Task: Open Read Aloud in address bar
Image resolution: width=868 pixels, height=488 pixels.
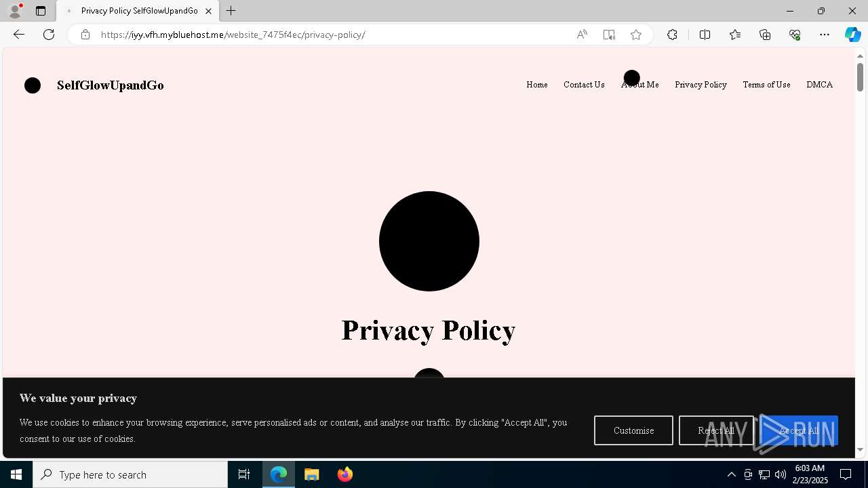Action: coord(582,35)
